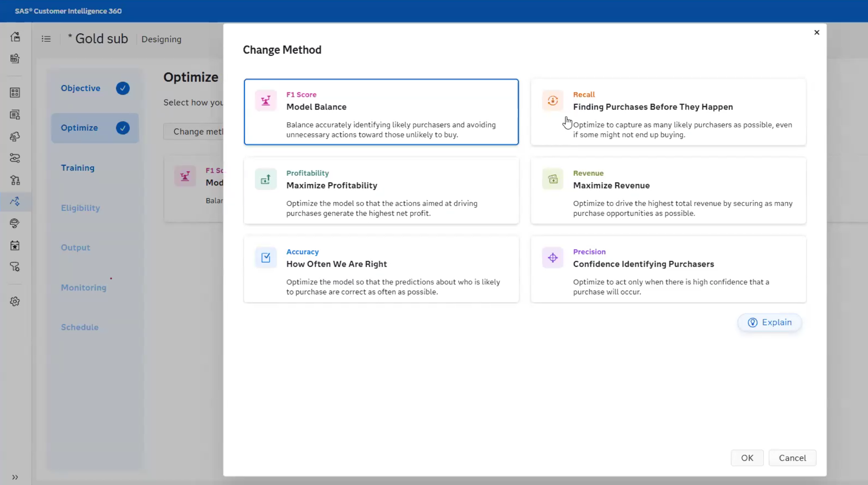Open the settings gear in left sidebar
The image size is (868, 485).
(15, 301)
